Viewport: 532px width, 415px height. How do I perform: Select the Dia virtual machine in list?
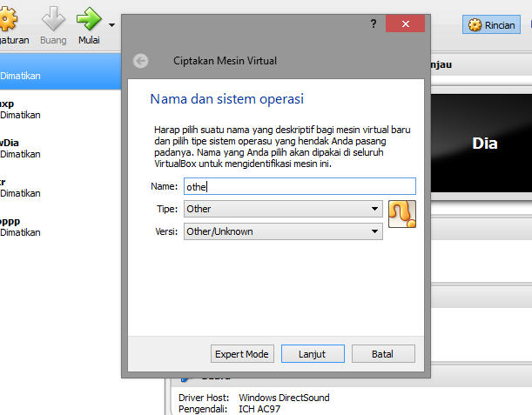pos(60,149)
